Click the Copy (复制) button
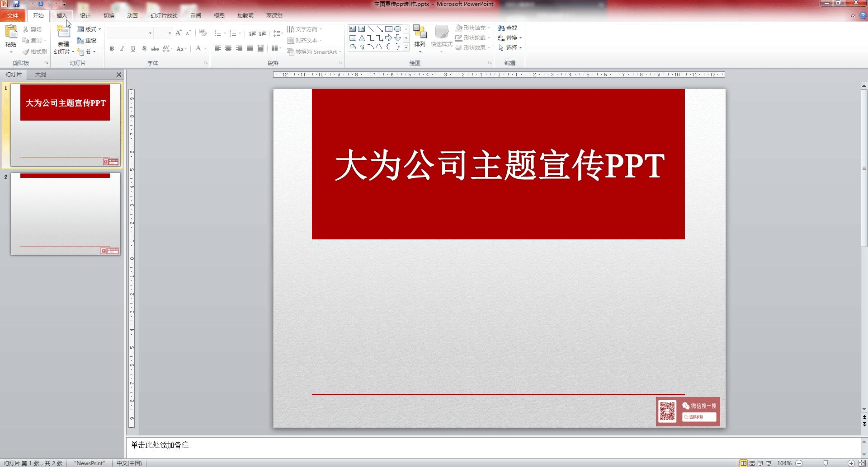 click(x=35, y=40)
